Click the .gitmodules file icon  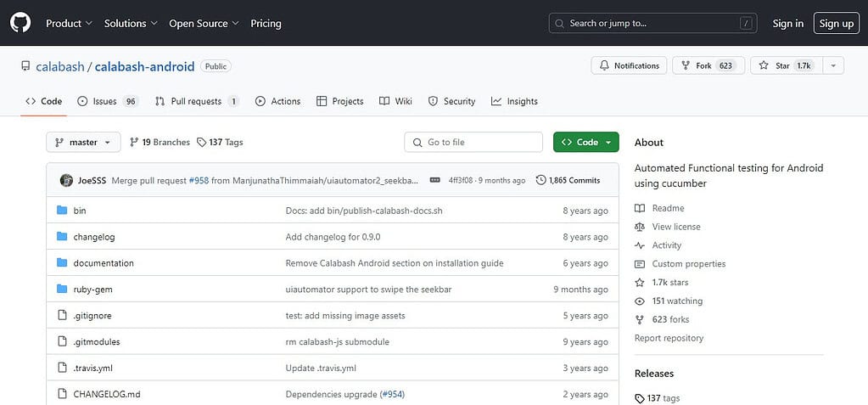pyautogui.click(x=62, y=341)
